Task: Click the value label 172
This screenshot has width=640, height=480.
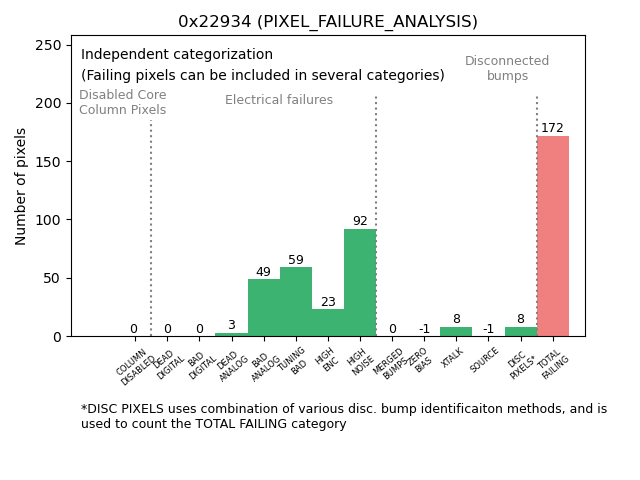Action: tap(553, 128)
